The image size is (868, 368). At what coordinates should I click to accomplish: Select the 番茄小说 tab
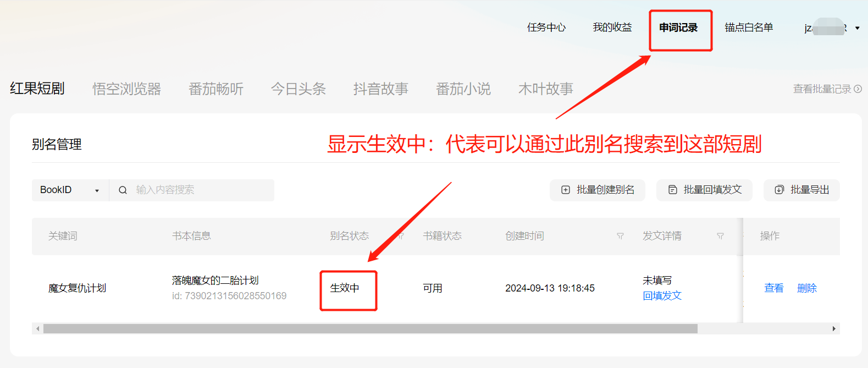click(463, 89)
